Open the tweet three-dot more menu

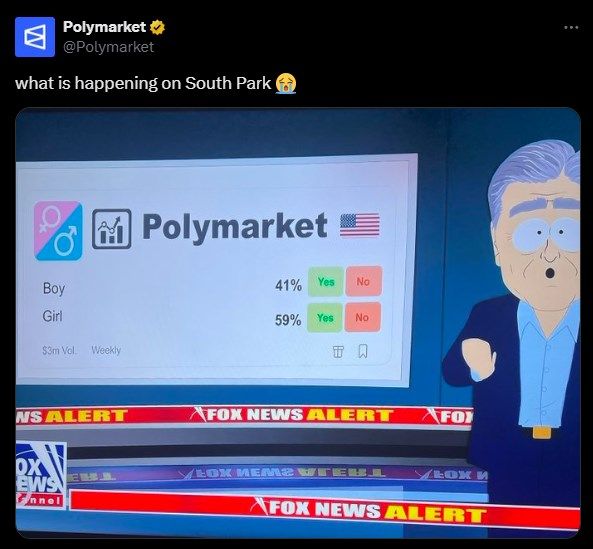[x=571, y=27]
